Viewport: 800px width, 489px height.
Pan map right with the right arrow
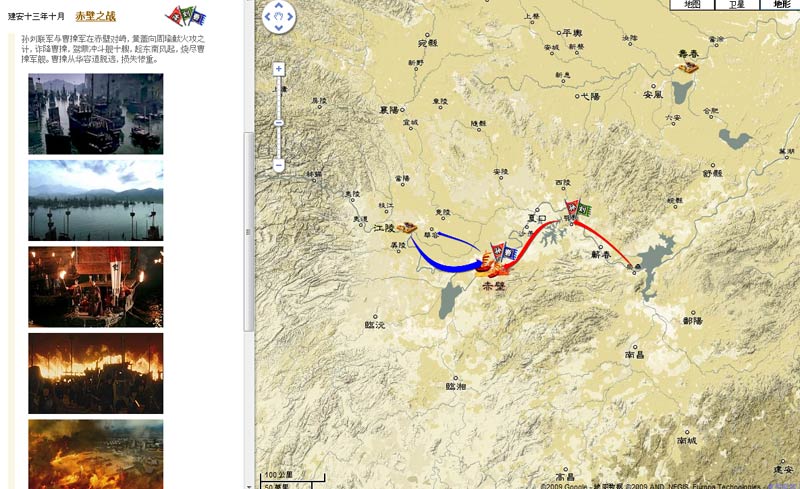[290, 17]
